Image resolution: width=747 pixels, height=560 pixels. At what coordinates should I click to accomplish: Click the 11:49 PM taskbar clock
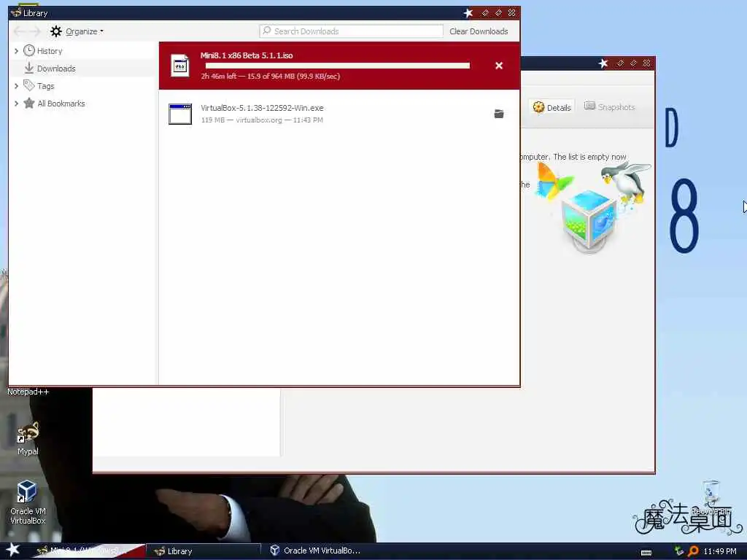pos(720,551)
